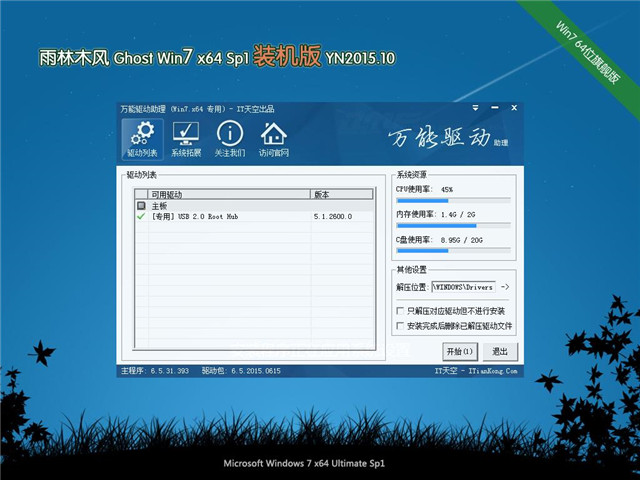Click the CPU使用率 progress bar
Screen dimensions: 640x480
(453, 200)
